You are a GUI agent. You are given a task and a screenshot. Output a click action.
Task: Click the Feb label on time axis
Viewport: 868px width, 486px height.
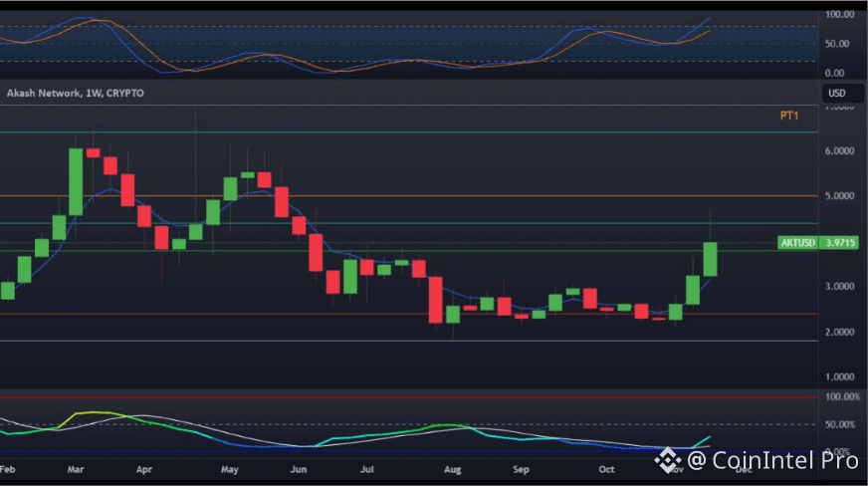tap(7, 469)
